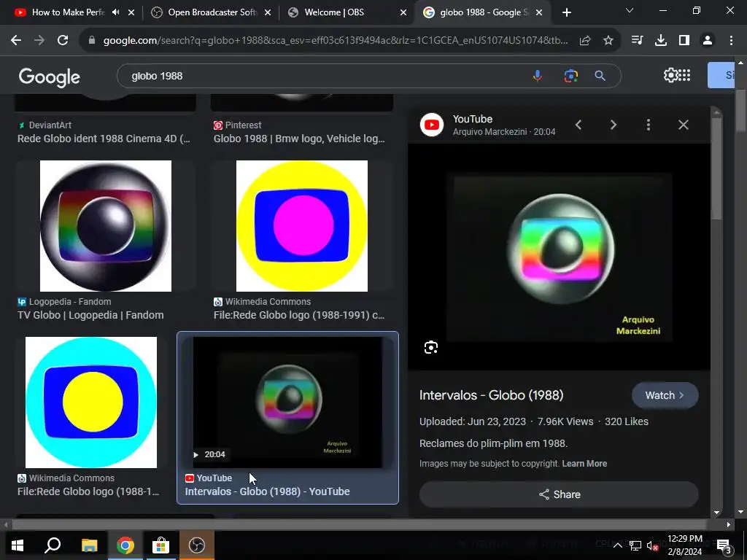The image size is (747, 560).
Task: Switch to globo 1988 - Google Search tab
Action: (x=484, y=12)
